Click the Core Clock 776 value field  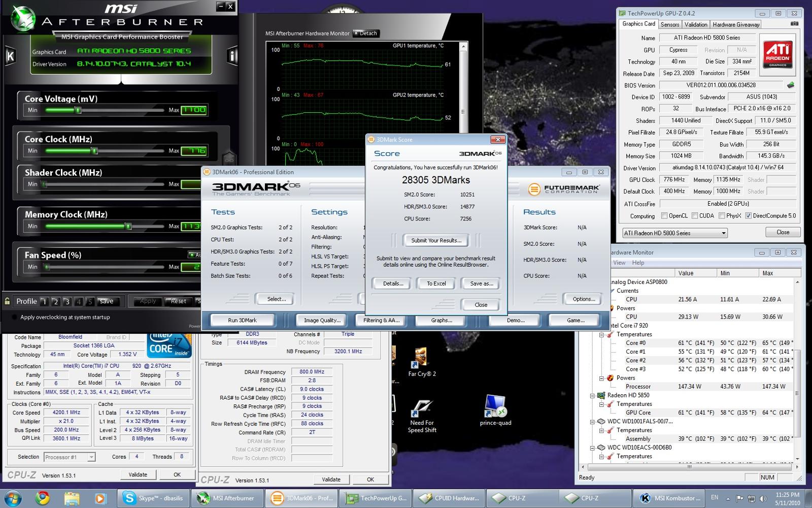point(194,150)
